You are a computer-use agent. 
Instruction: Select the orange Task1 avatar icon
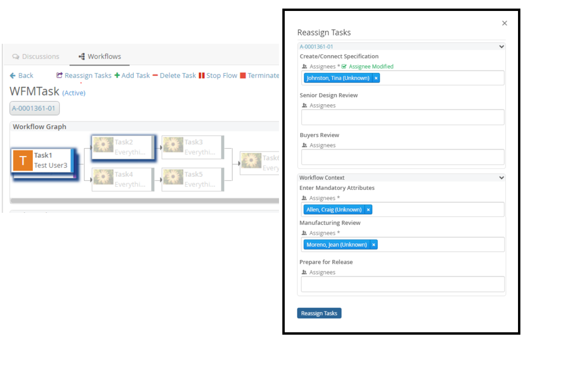click(x=22, y=160)
